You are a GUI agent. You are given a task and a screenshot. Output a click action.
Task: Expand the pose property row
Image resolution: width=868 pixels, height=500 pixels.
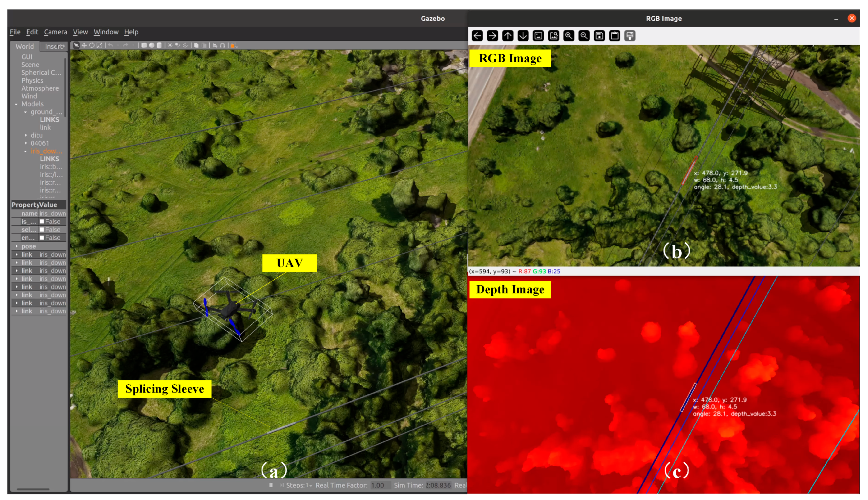pos(16,246)
